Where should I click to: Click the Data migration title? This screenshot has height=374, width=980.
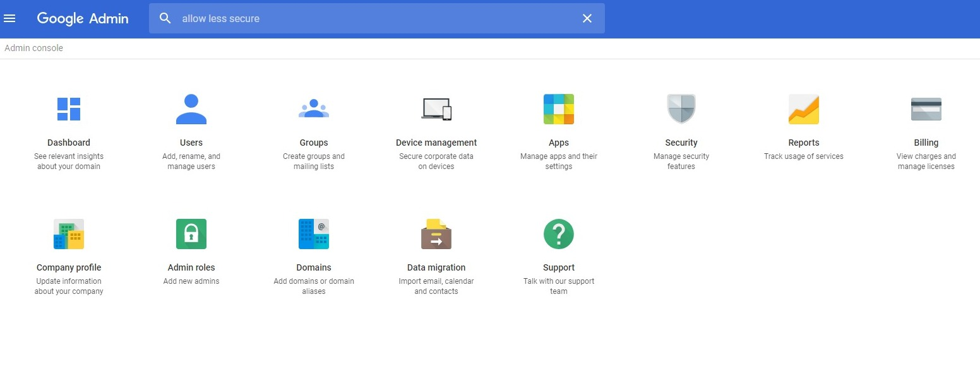[436, 267]
